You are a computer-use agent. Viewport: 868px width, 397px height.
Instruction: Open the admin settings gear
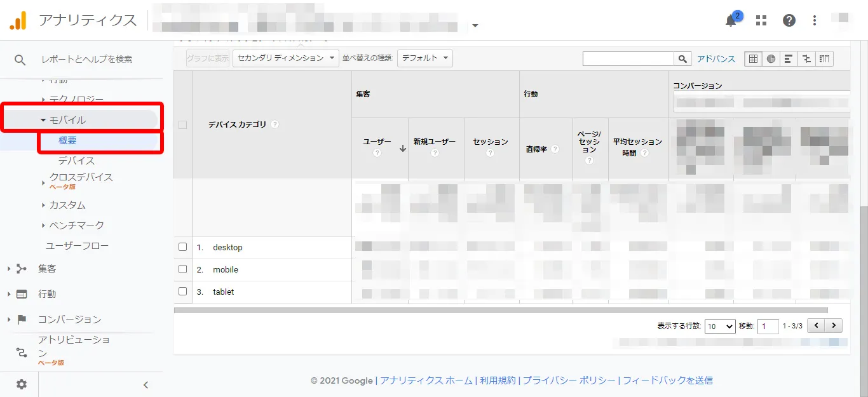(x=21, y=384)
